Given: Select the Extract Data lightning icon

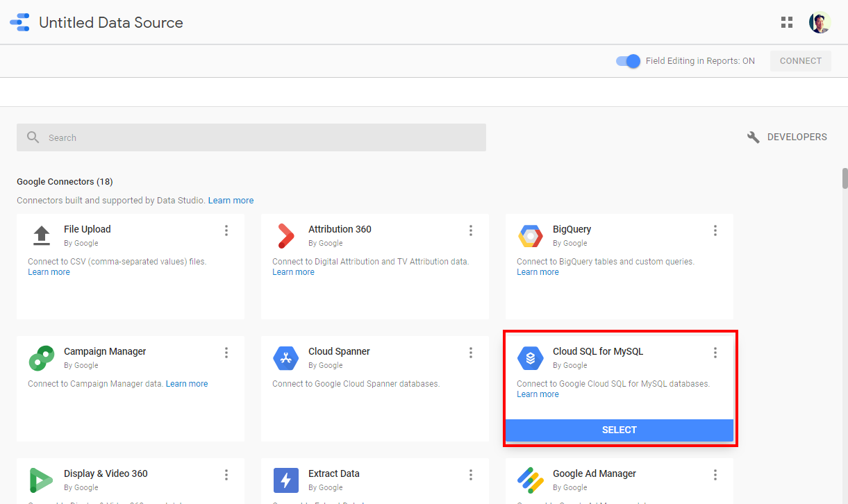Looking at the screenshot, I should coord(285,480).
